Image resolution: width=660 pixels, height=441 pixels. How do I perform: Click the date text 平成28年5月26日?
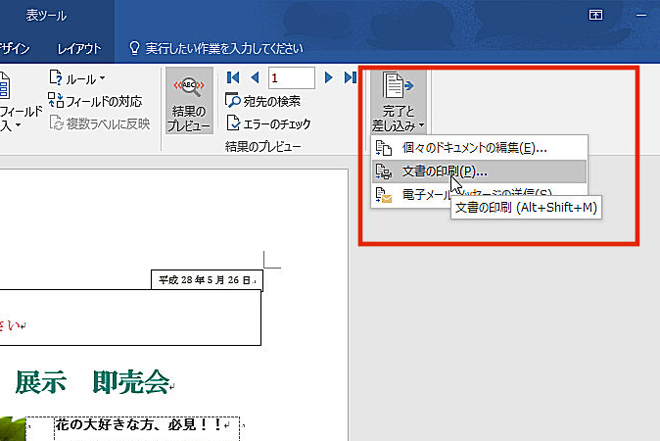click(x=205, y=280)
